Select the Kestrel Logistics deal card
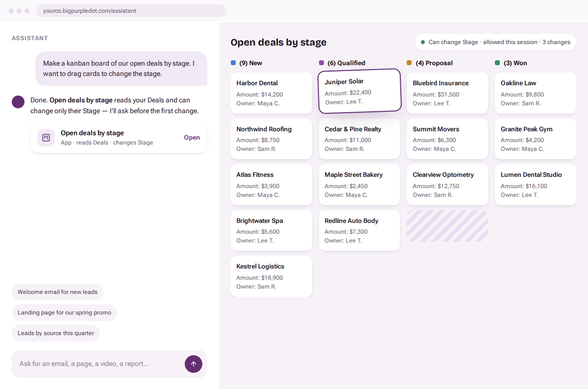Image resolution: width=588 pixels, height=389 pixels. [x=271, y=276]
